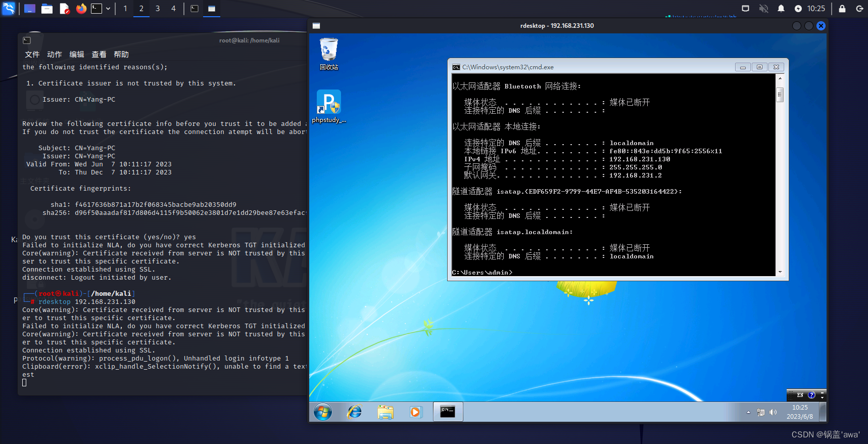
Task: Switch to workspace 4
Action: click(x=173, y=9)
